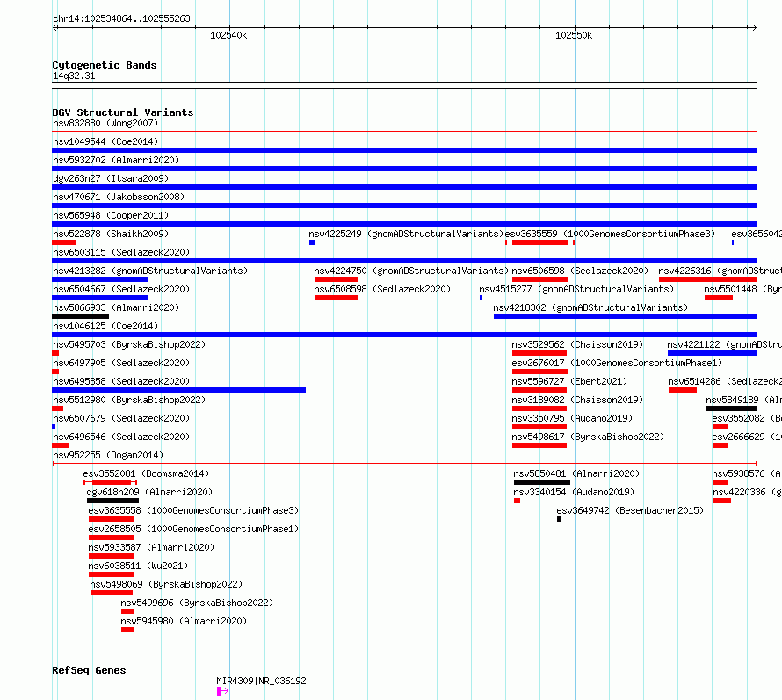Select the red bar under esv3552082
The height and width of the screenshot is (700, 782).
click(720, 427)
